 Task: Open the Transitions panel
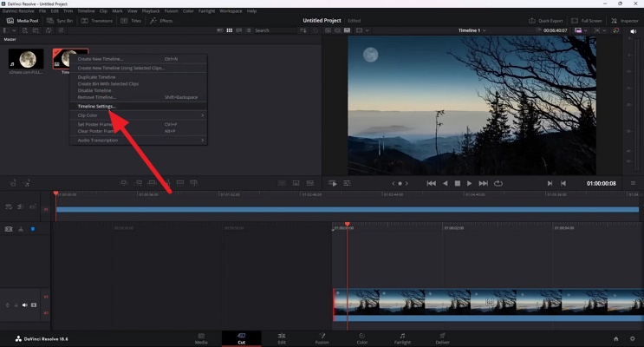point(97,20)
